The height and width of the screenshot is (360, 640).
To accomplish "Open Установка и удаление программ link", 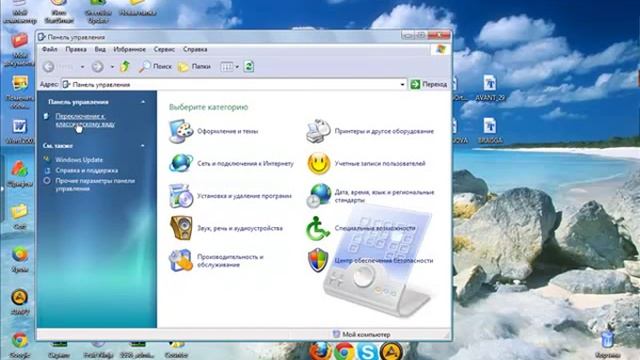I will (x=244, y=196).
